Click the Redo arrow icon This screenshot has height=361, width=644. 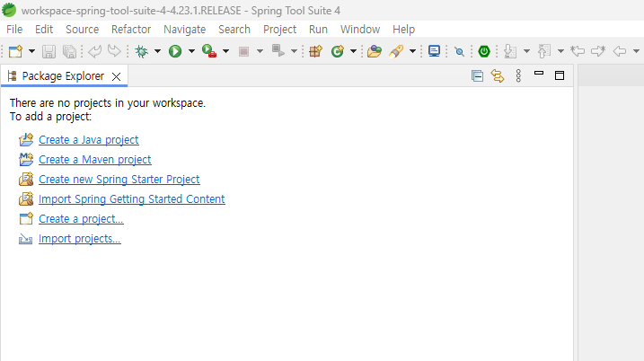pyautogui.click(x=114, y=51)
